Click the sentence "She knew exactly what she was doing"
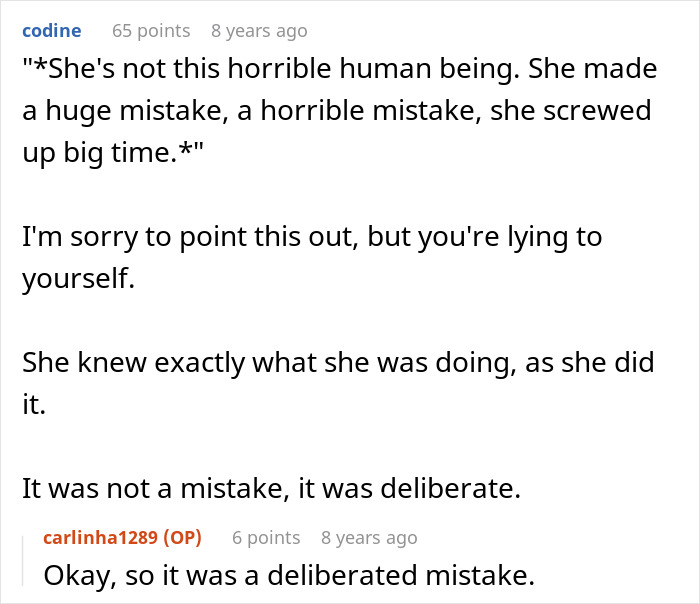700x604 pixels. (x=338, y=362)
